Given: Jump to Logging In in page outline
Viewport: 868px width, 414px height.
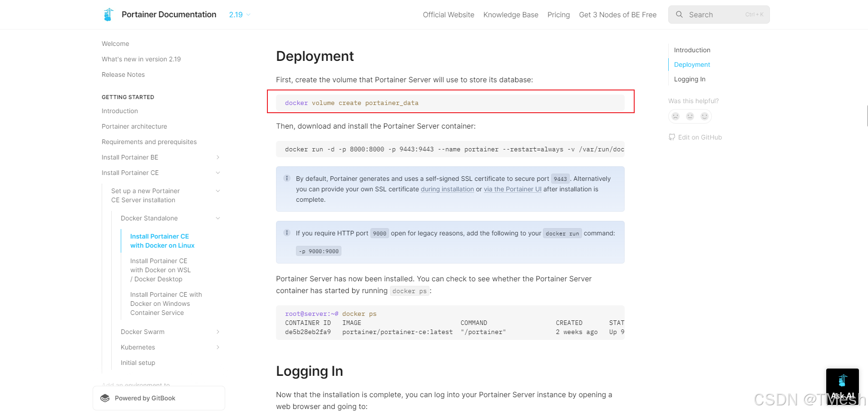Looking at the screenshot, I should [690, 79].
